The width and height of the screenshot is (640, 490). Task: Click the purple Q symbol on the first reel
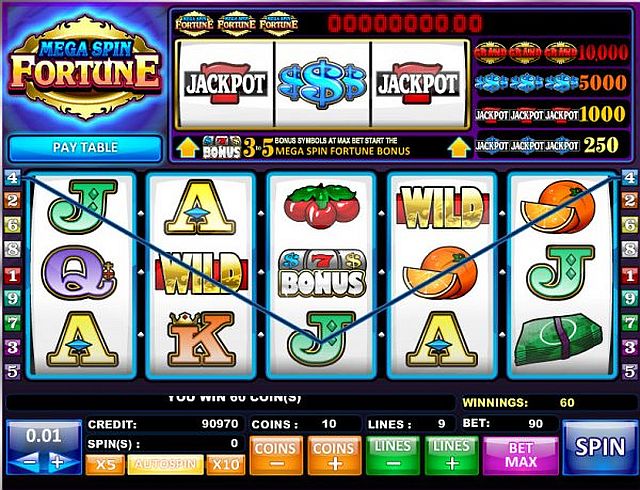point(79,273)
